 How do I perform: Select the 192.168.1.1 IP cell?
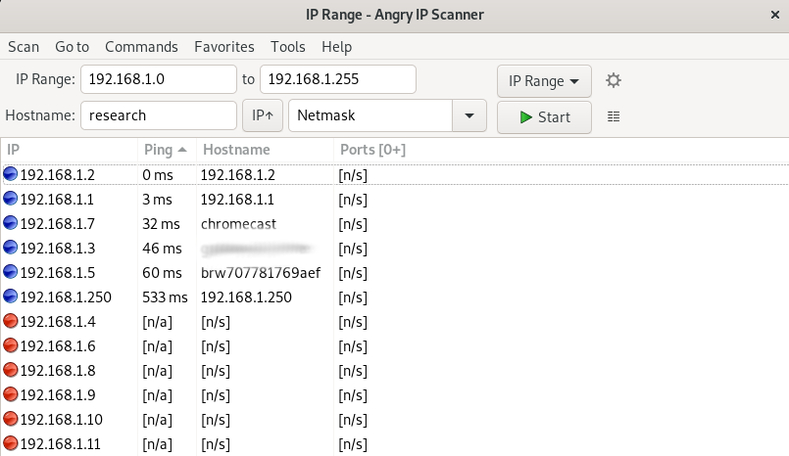point(57,199)
